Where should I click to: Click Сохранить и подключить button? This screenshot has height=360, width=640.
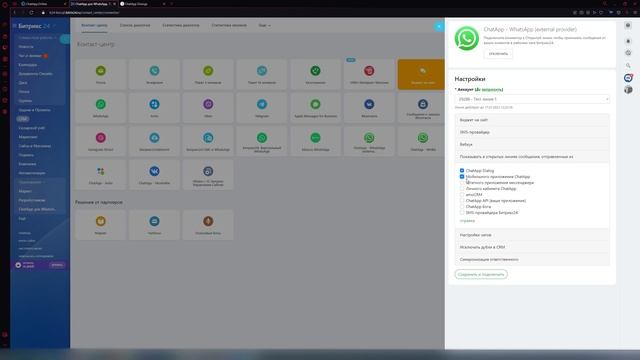(x=481, y=274)
